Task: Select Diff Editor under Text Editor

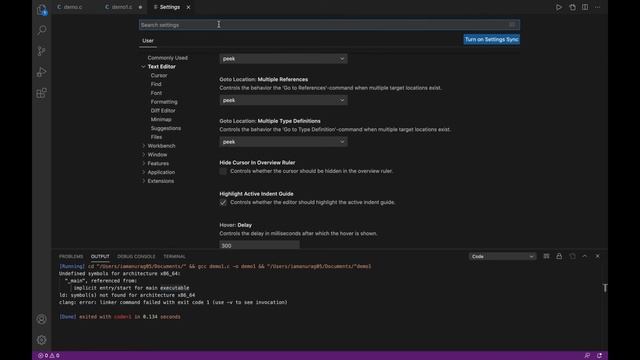Action: point(163,111)
